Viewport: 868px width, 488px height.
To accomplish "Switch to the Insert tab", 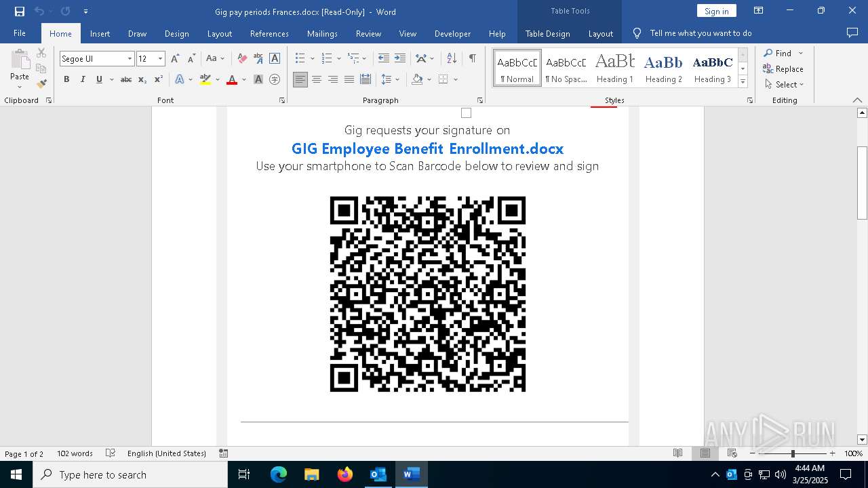I will pos(100,33).
